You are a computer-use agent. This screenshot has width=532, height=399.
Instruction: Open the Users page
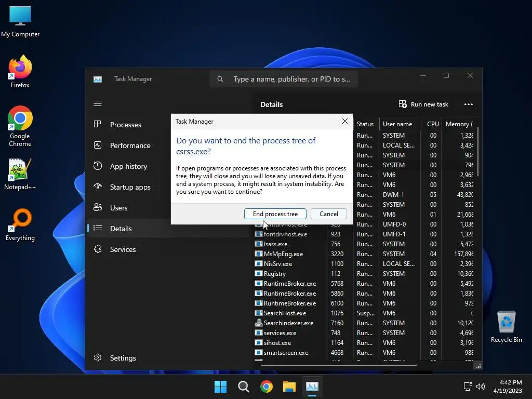(118, 208)
